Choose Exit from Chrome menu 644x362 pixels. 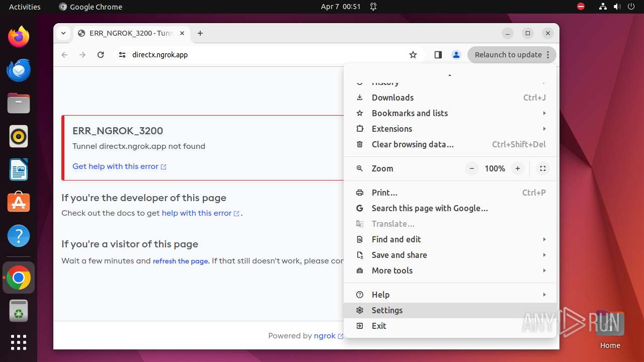pyautogui.click(x=450, y=326)
